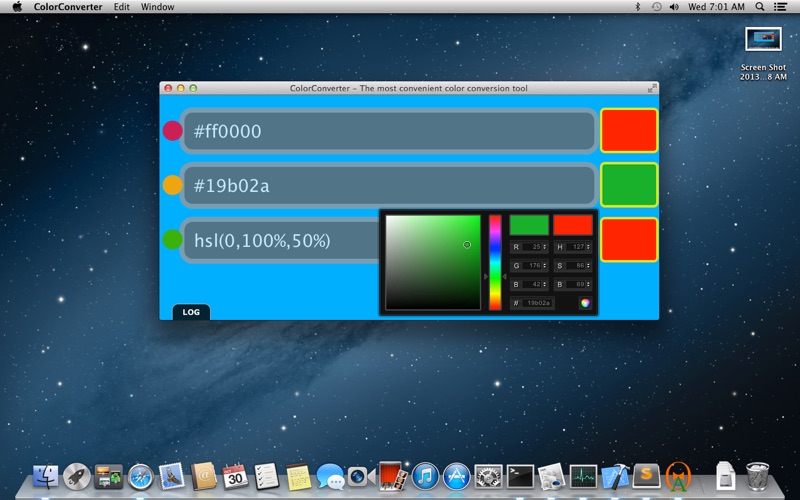Click the Time Machine menu bar icon

pyautogui.click(x=657, y=7)
